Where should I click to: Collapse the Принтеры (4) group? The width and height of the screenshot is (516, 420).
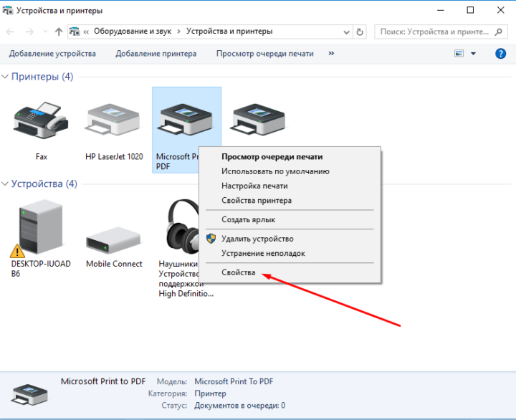pos(6,77)
